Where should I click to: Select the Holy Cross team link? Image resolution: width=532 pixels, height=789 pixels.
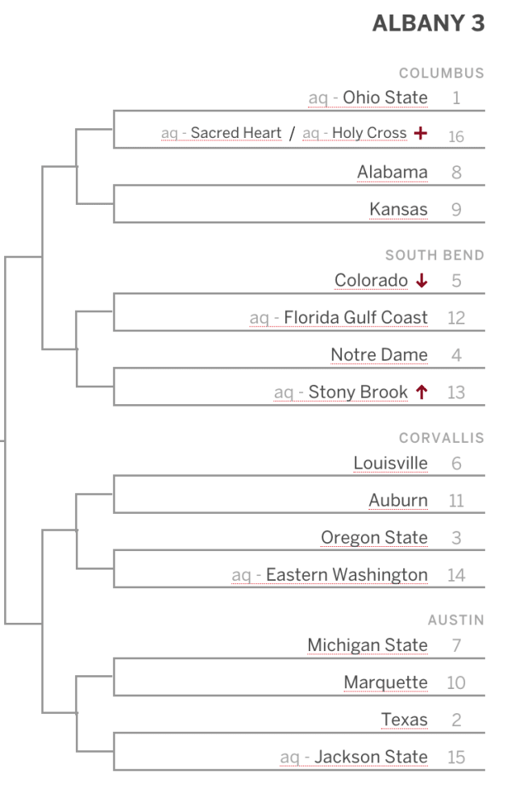369,133
